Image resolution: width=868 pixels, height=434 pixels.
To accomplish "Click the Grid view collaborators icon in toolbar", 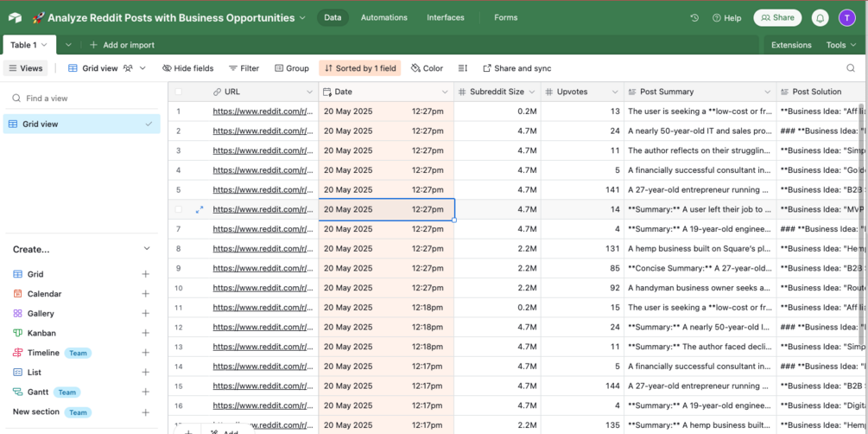I will tap(129, 68).
